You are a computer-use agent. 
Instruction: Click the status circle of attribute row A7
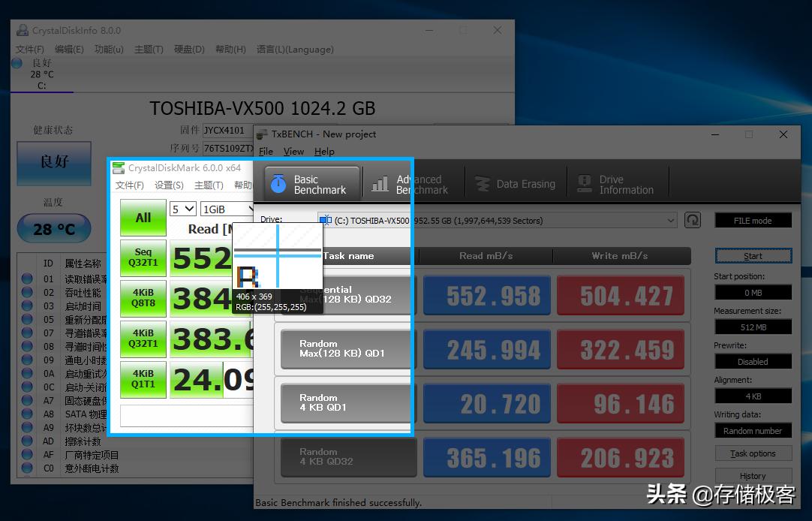27,400
